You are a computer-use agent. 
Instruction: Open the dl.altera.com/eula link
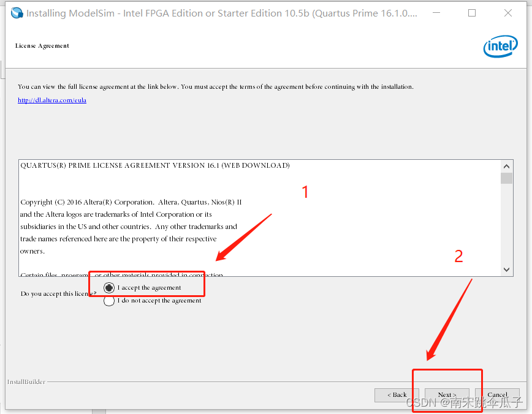pos(52,100)
